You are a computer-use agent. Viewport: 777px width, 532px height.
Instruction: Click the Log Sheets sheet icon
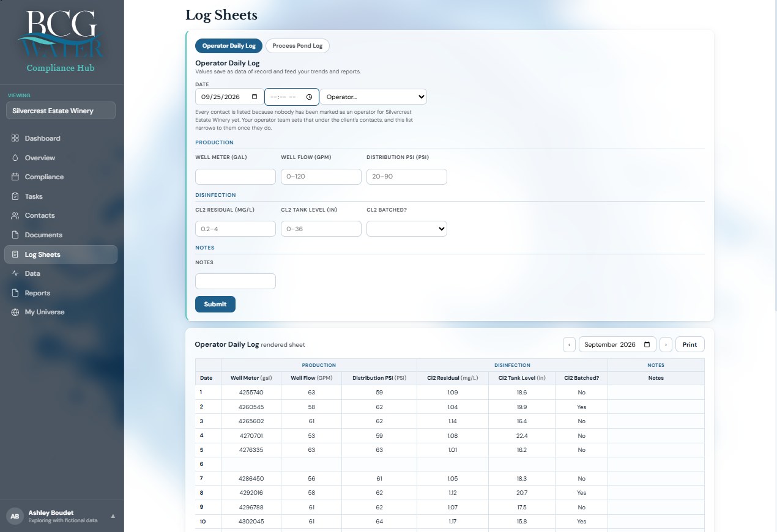[x=15, y=254]
